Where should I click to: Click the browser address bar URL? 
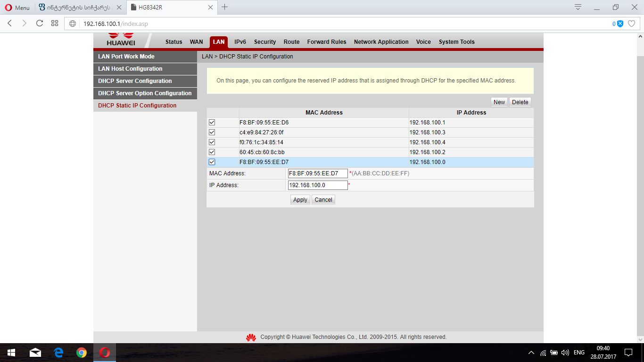click(x=116, y=24)
